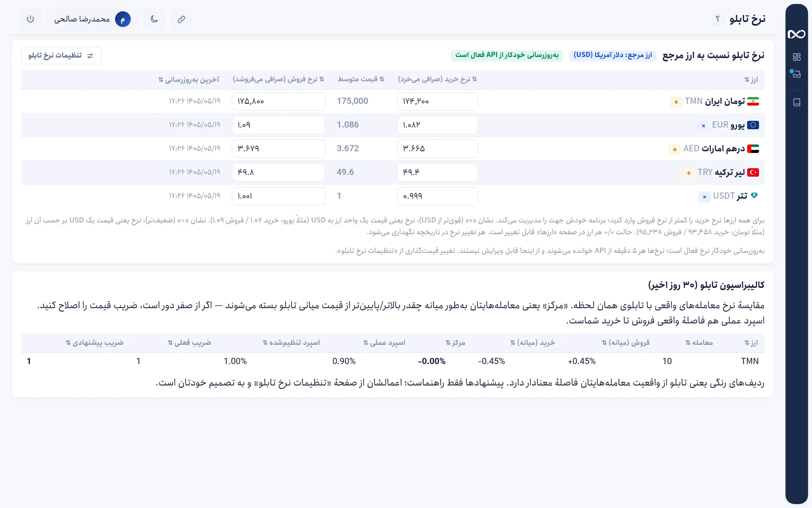Screen dimensions: 812x508
Task: Sort calibration table by ضریب پیشنهادی column
Action: (x=95, y=343)
